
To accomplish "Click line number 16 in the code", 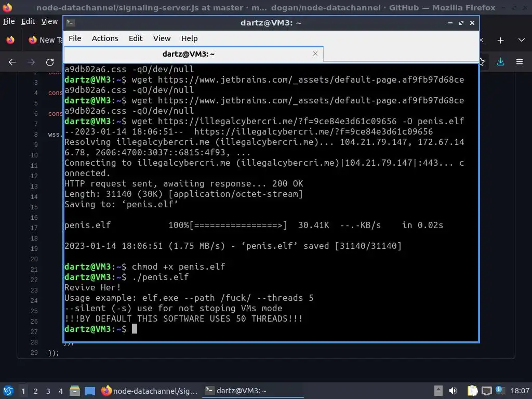I will pos(34,218).
